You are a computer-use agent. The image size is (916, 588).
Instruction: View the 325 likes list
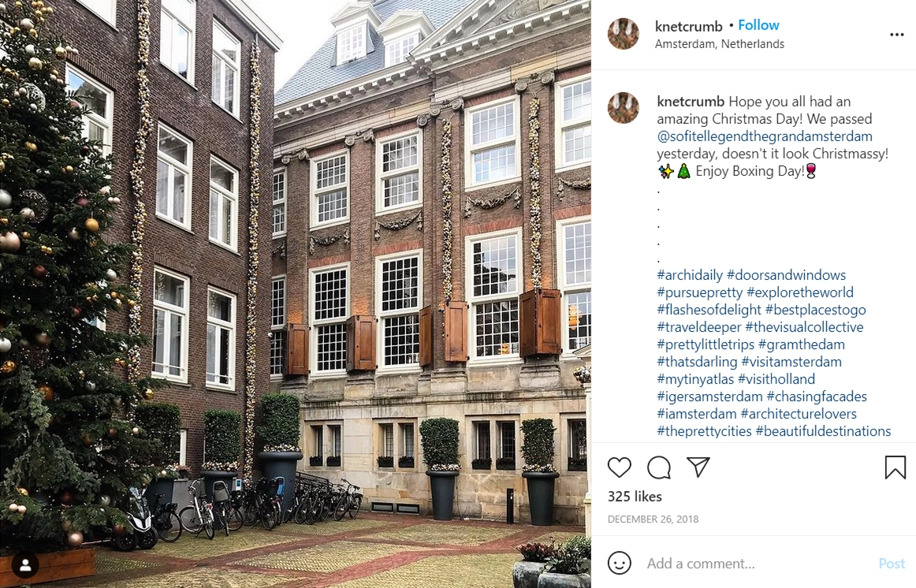tap(635, 497)
